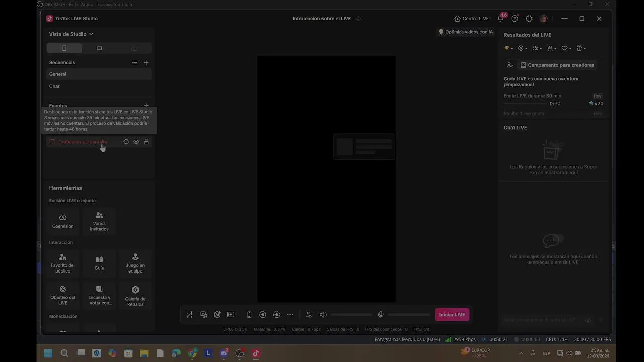Adjust the microphone volume slider

pyautogui.click(x=409, y=315)
